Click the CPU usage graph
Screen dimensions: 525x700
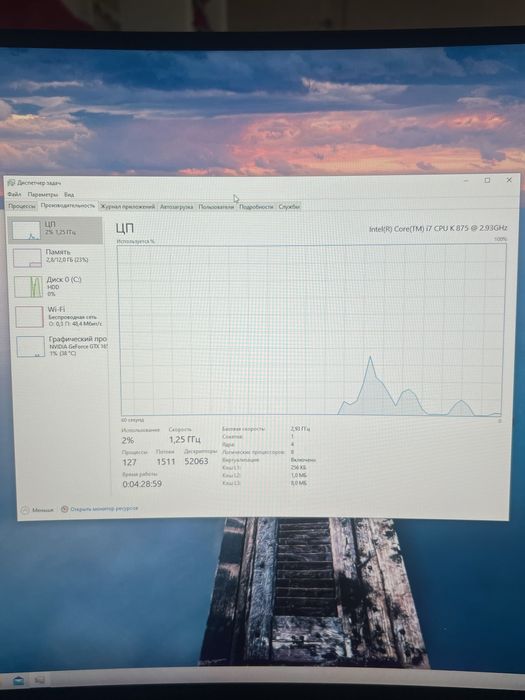(x=311, y=330)
